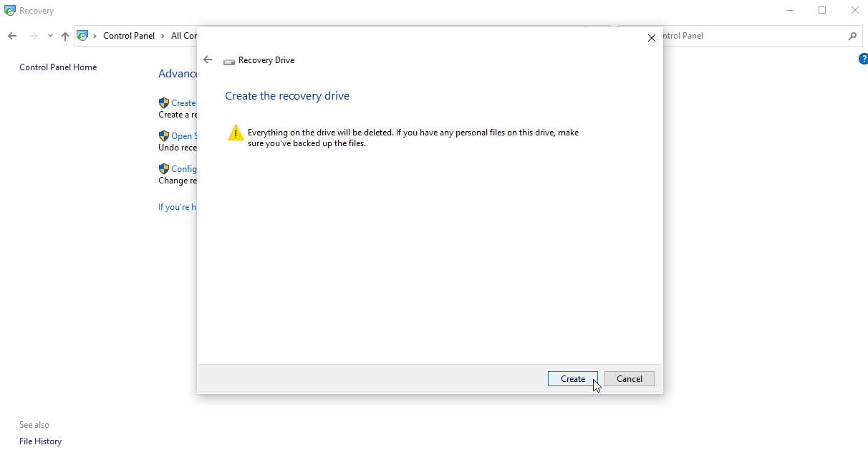Go up one level in Control Panel
This screenshot has height=460, width=868.
(65, 36)
